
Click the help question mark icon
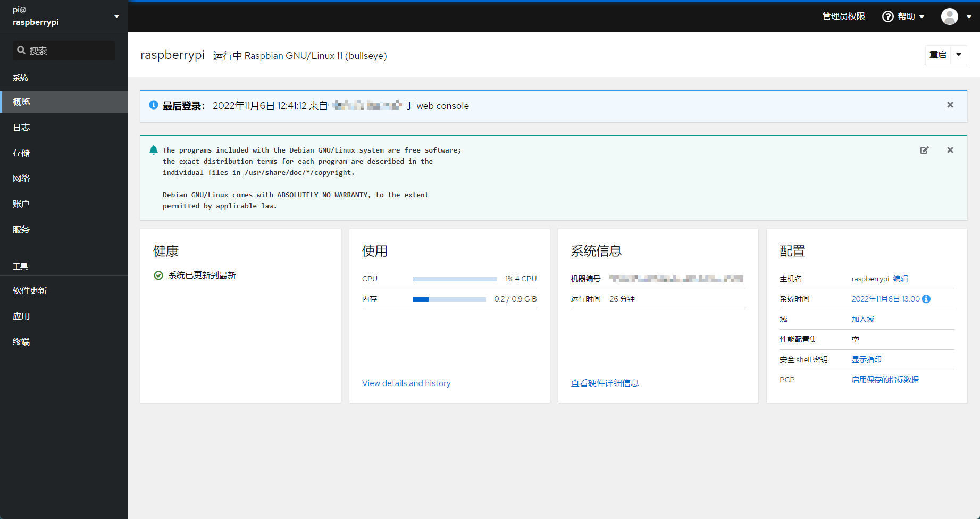887,16
